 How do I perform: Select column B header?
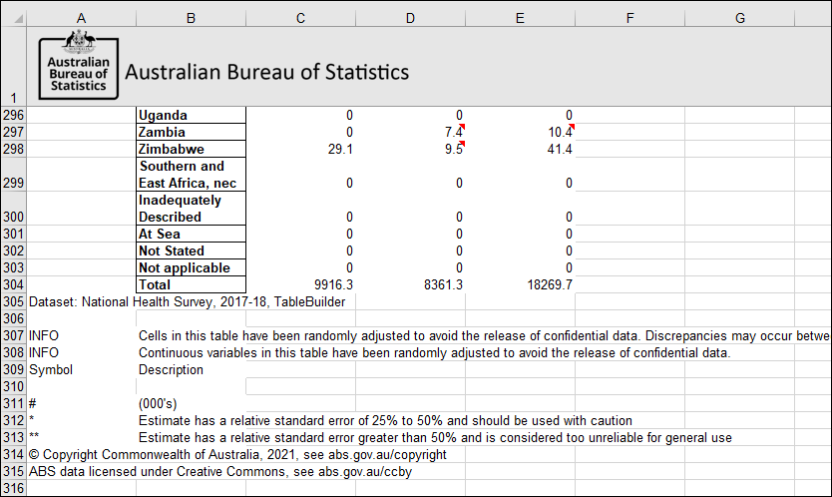191,19
